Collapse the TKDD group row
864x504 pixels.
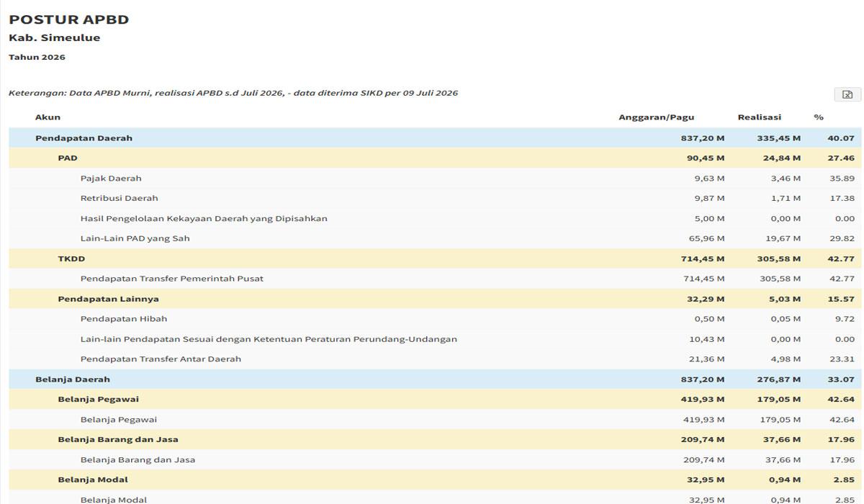click(436, 258)
